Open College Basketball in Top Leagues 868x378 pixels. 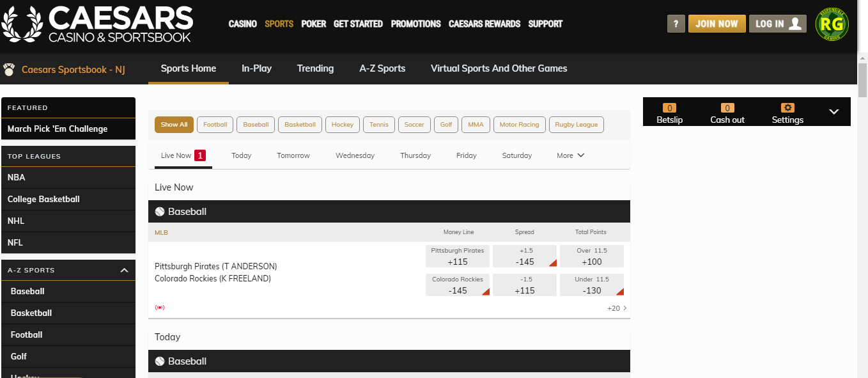coord(68,199)
